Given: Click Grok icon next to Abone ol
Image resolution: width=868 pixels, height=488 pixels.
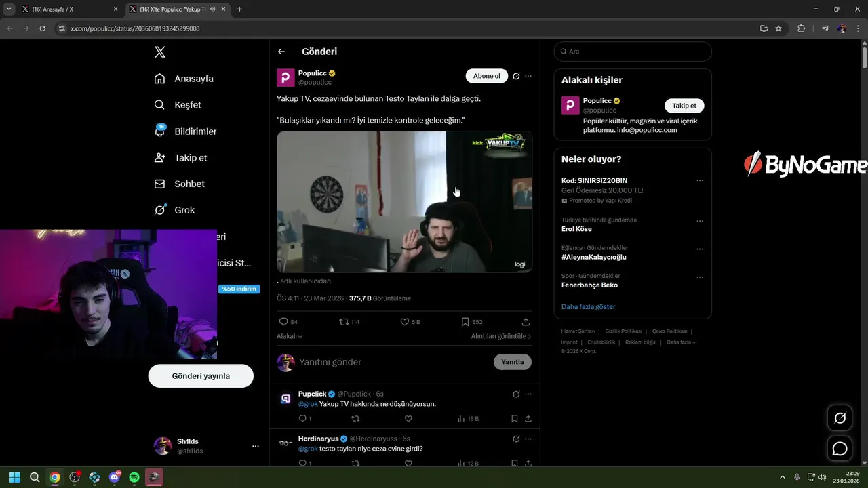Looking at the screenshot, I should coord(516,76).
